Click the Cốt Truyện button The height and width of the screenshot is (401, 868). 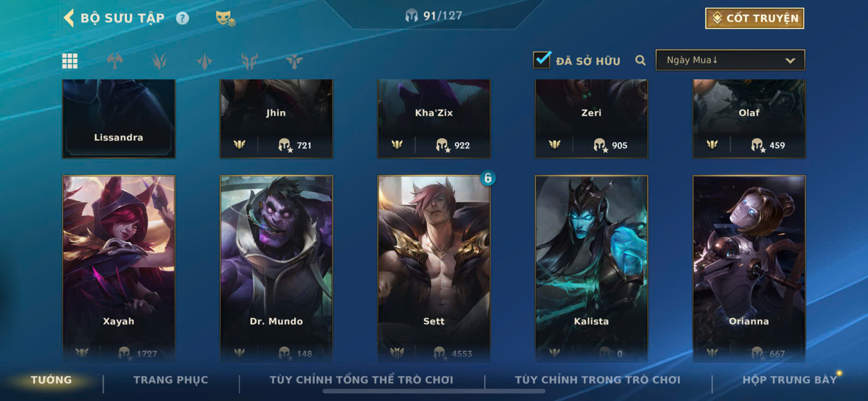coord(755,18)
